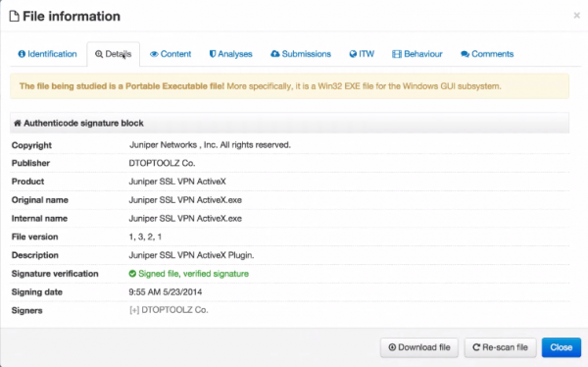
Task: Click the blue Close button
Action: (x=561, y=347)
